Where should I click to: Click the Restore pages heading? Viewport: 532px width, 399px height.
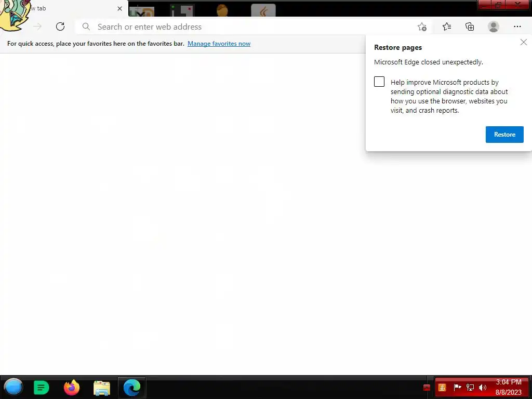coord(397,47)
